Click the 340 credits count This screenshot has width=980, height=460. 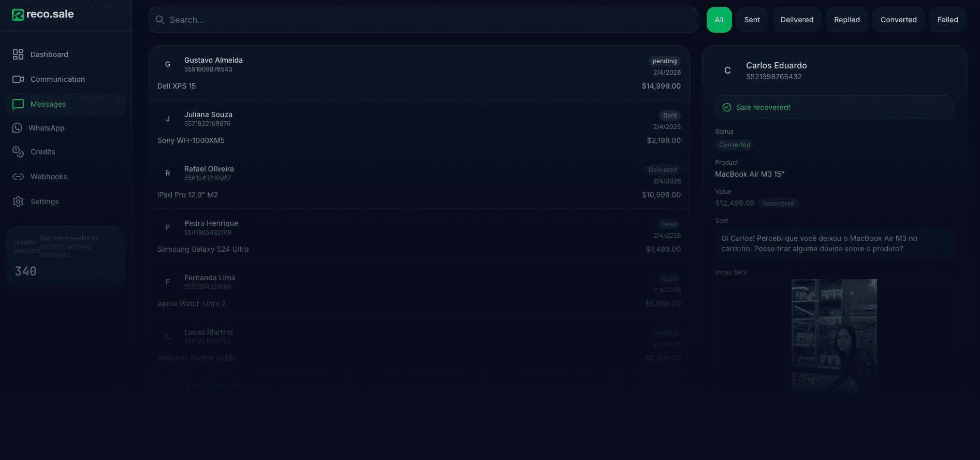point(25,271)
